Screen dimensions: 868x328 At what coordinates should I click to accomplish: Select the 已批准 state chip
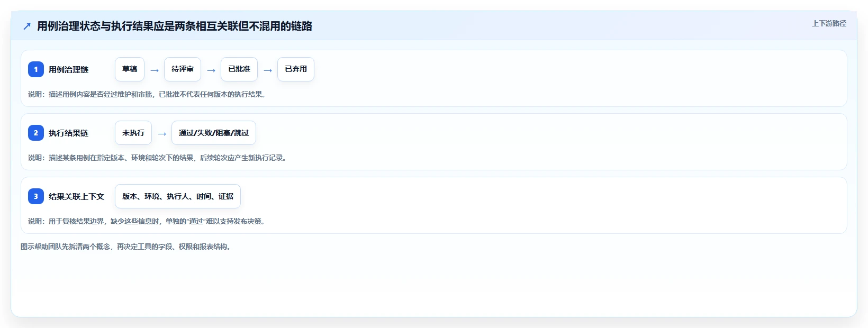click(239, 69)
